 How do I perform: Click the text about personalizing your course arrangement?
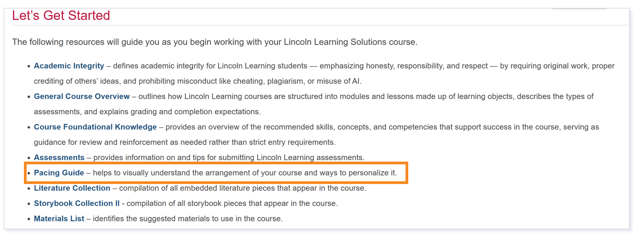[245, 173]
